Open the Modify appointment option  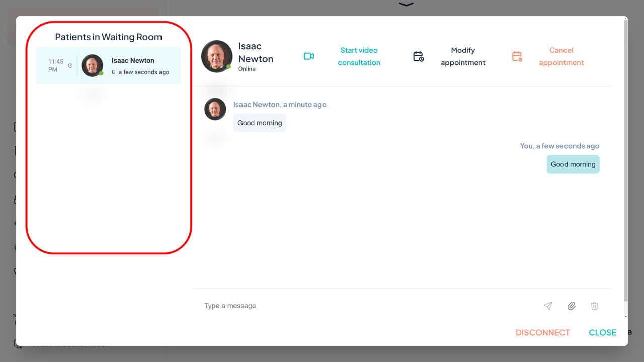463,56
